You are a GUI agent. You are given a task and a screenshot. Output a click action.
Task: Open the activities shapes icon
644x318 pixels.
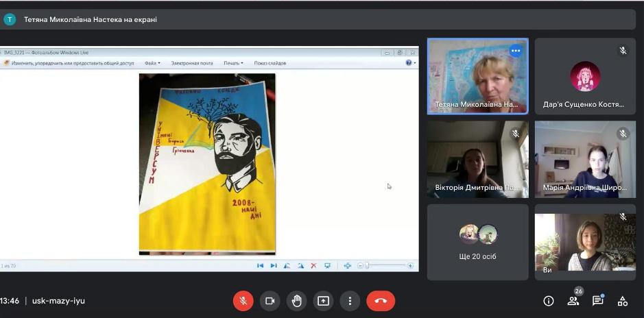623,301
